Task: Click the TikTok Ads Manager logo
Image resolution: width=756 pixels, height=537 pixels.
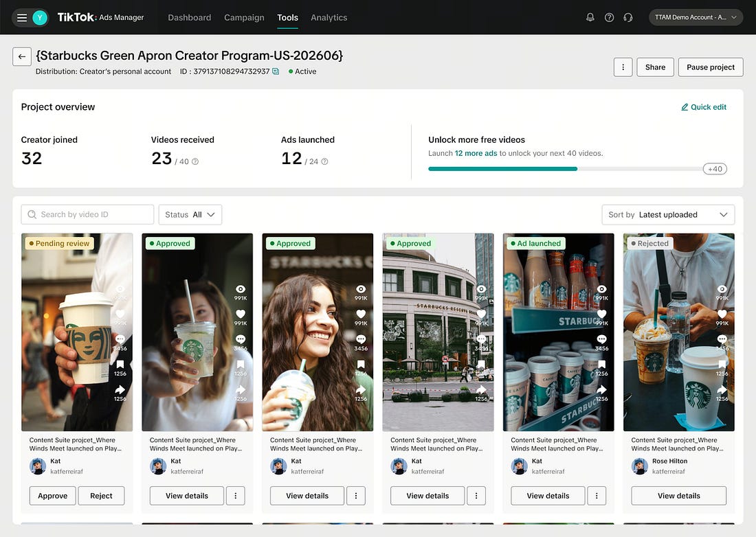Action: pos(101,17)
